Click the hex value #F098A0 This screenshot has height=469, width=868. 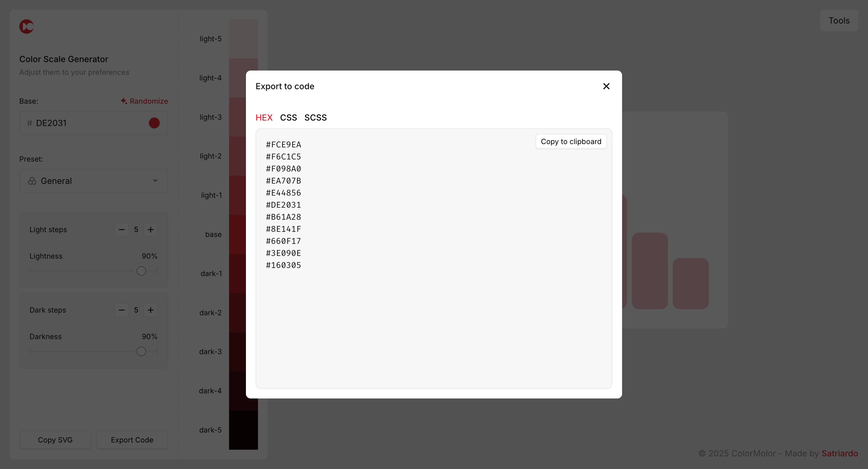[x=283, y=169]
